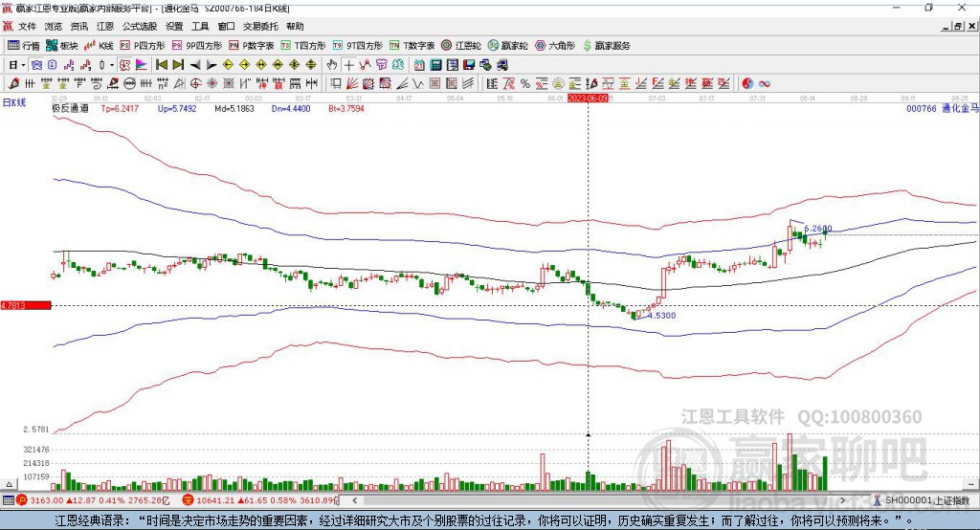Viewport: 980px width, 530px height.
Task: Click the yellow diamond left-arrow icon
Action: coord(228,65)
